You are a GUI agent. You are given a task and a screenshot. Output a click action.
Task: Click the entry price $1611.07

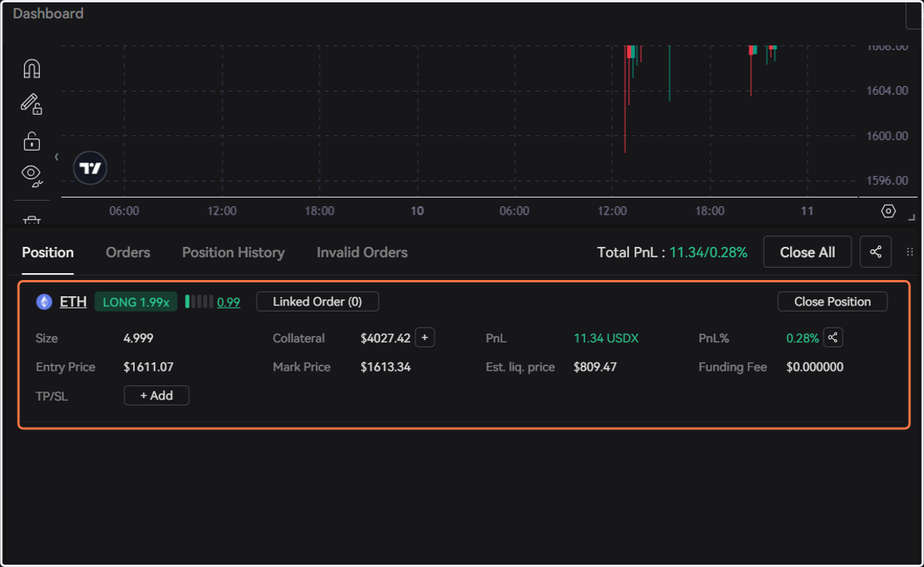(x=149, y=367)
